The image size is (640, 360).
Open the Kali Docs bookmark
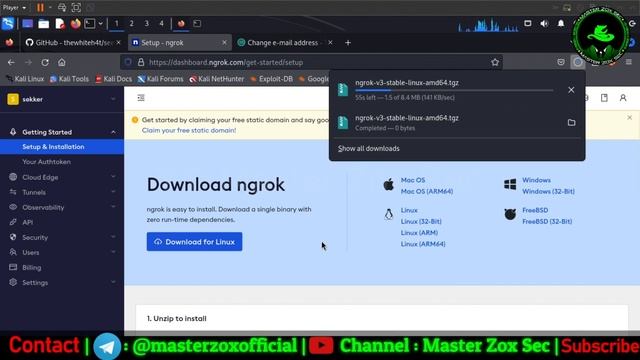tap(113, 79)
